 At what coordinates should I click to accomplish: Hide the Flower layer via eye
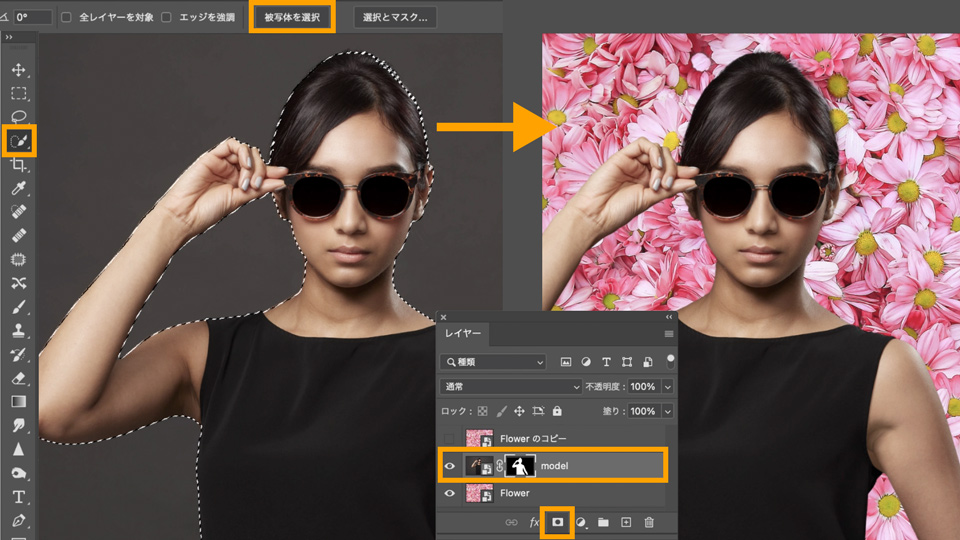[449, 493]
